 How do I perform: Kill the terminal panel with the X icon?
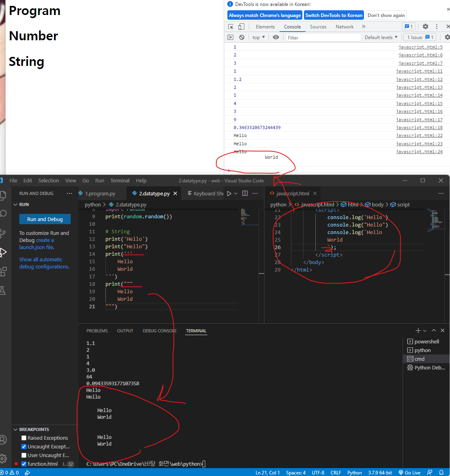[x=442, y=330]
